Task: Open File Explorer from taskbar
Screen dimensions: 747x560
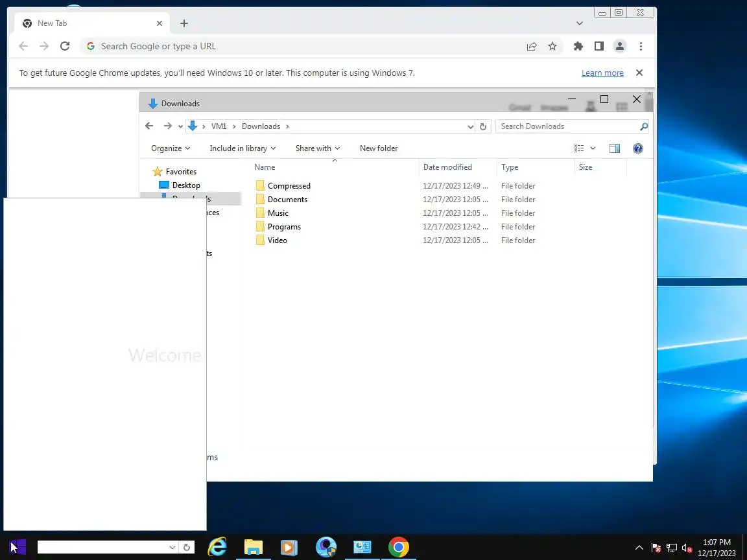Action: pos(254,546)
